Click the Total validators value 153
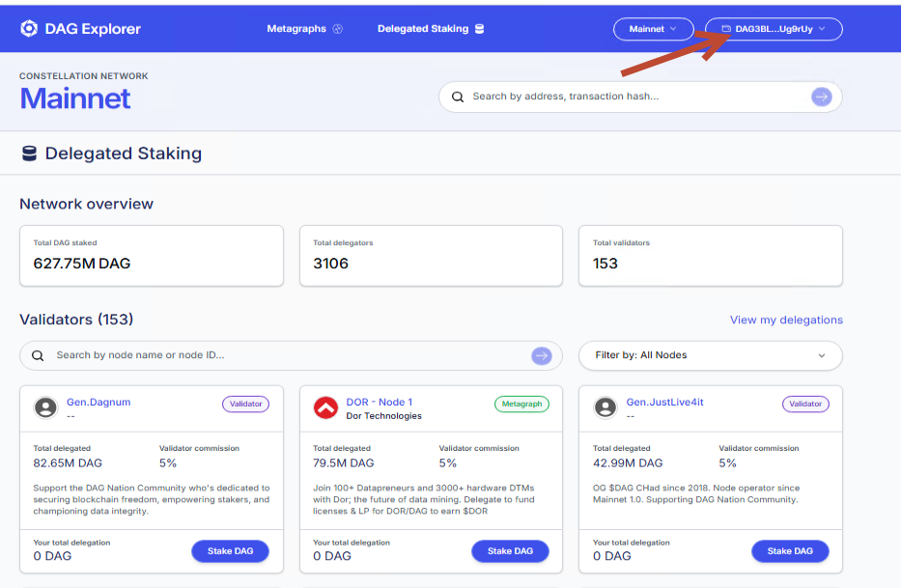 (605, 264)
